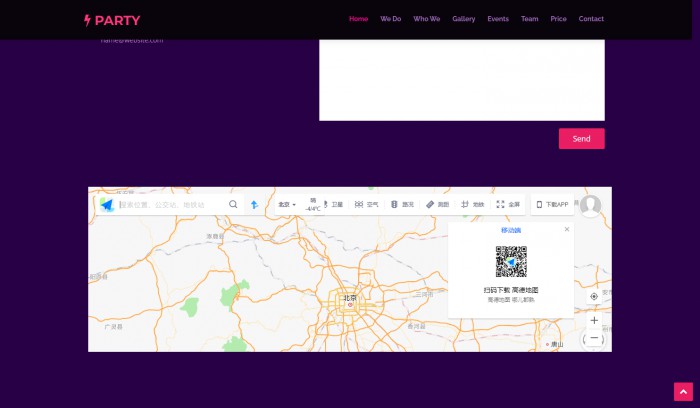
Task: Go to the Price section
Action: (x=558, y=19)
